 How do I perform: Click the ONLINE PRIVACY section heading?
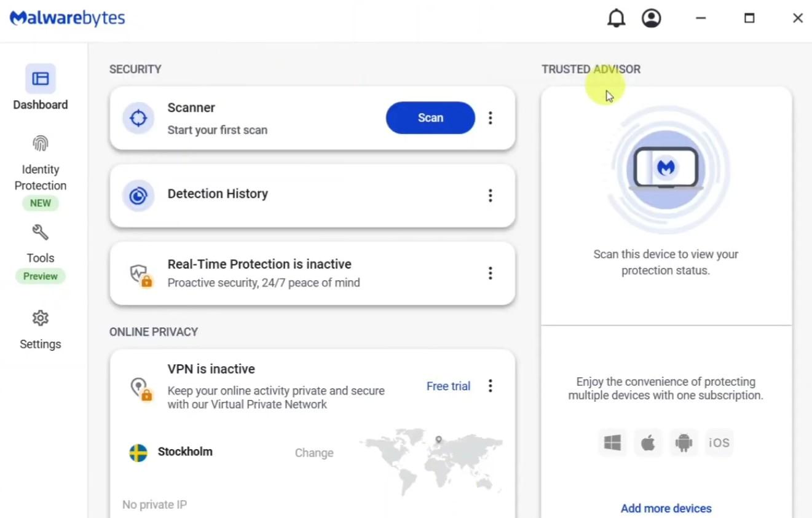pos(154,332)
